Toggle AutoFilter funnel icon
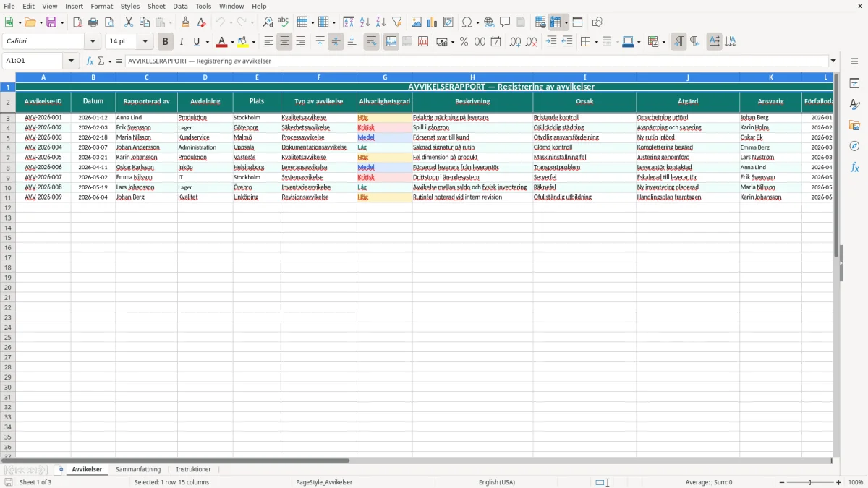Image resolution: width=868 pixels, height=488 pixels. pyautogui.click(x=397, y=22)
